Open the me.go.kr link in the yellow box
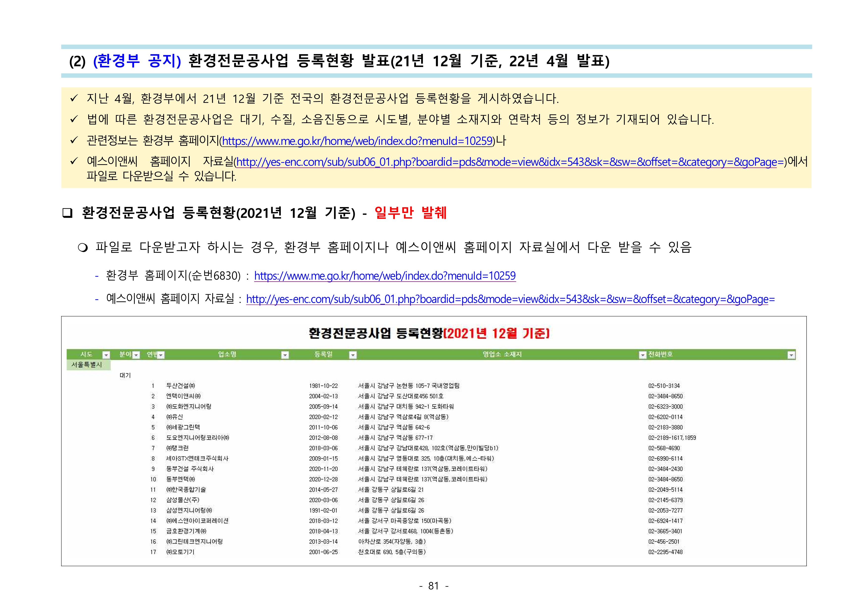Screen dimensions: 868x614 pos(357,141)
